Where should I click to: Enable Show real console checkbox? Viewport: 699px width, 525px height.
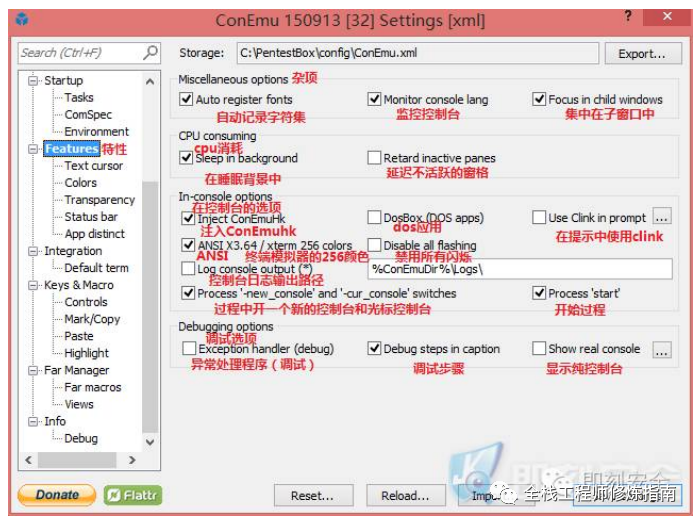(539, 349)
